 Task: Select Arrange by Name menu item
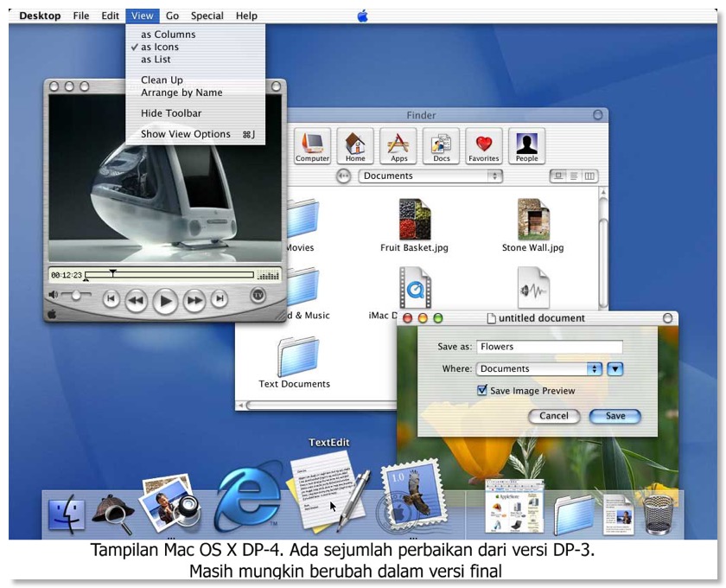tap(195, 93)
